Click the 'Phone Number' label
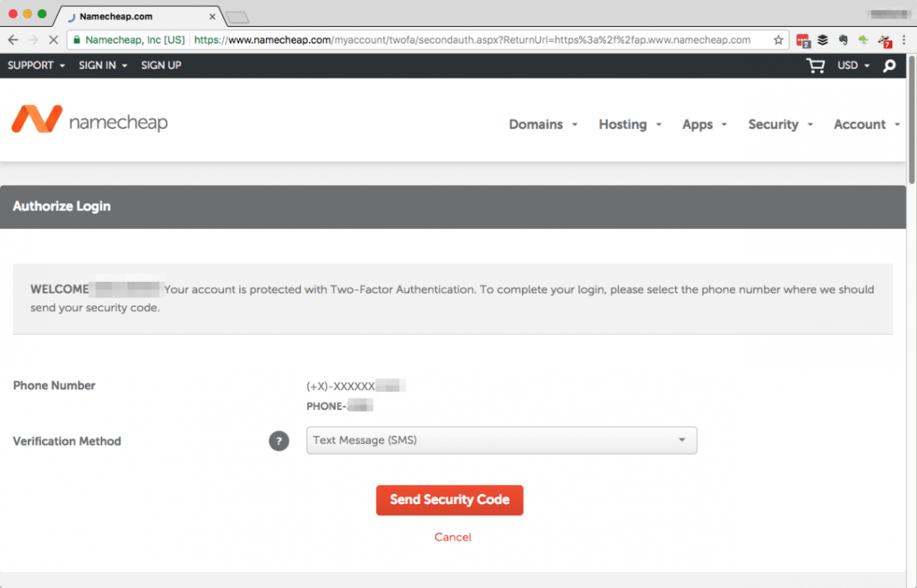This screenshot has height=588, width=917. tap(54, 386)
